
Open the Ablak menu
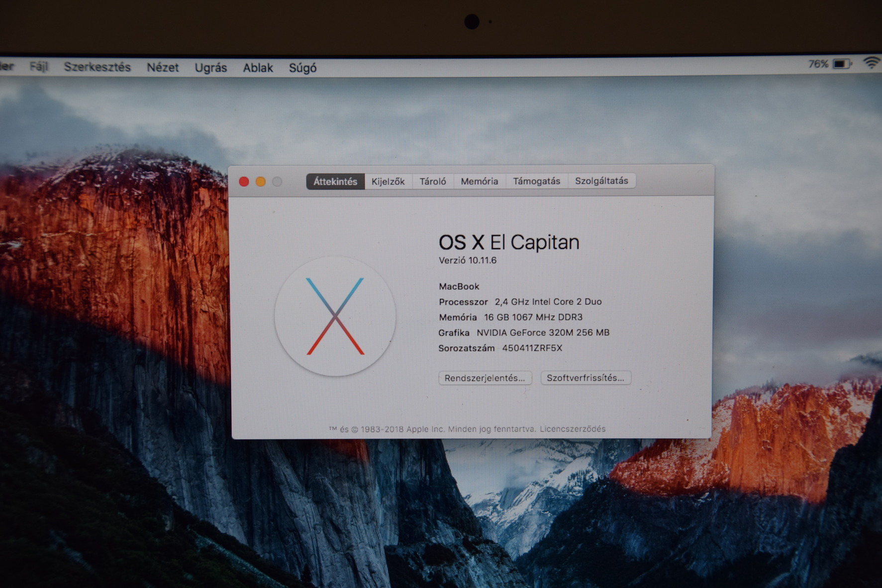click(258, 68)
